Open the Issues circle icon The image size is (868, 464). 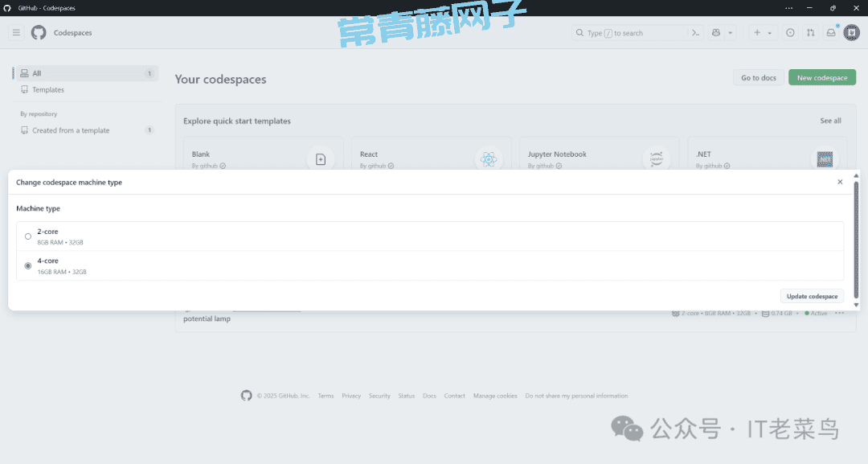791,33
